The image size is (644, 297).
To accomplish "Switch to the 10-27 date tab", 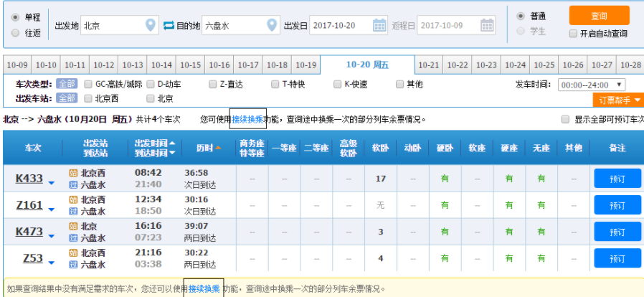I will click(x=602, y=65).
